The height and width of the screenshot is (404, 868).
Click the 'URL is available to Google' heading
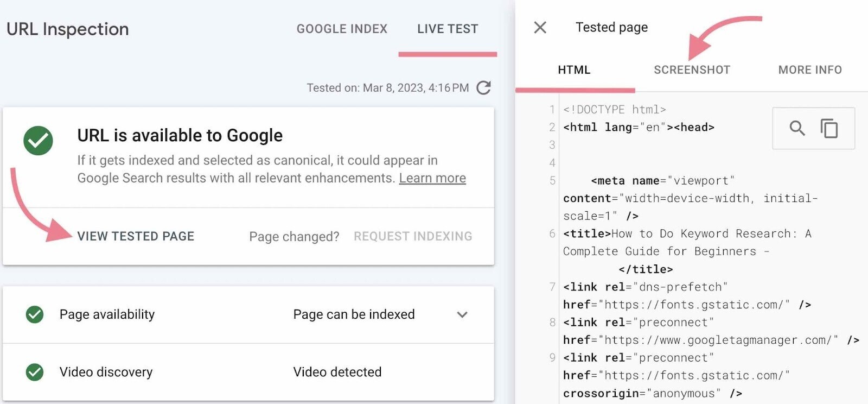(180, 135)
